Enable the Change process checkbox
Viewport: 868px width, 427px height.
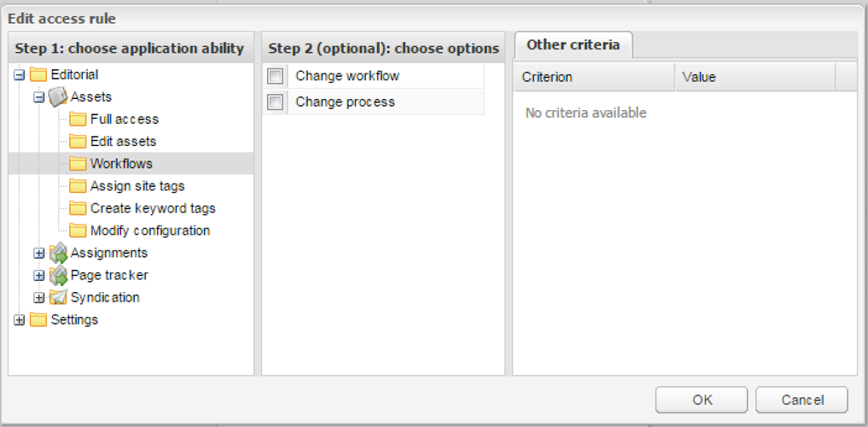[275, 102]
